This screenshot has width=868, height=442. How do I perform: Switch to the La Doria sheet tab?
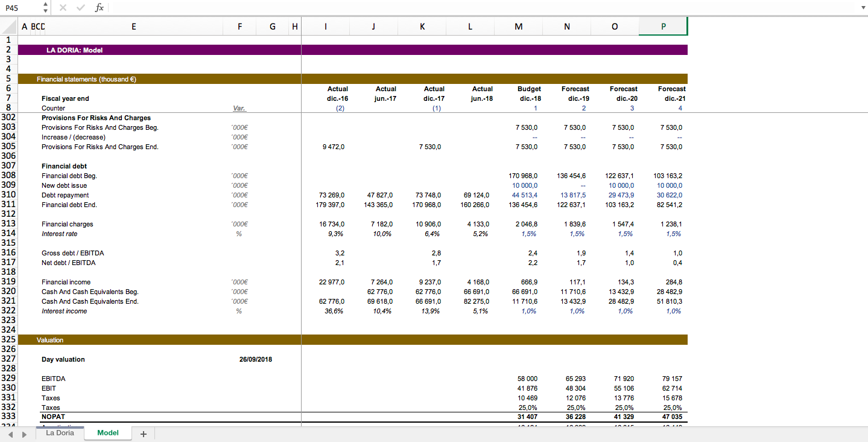pos(60,433)
